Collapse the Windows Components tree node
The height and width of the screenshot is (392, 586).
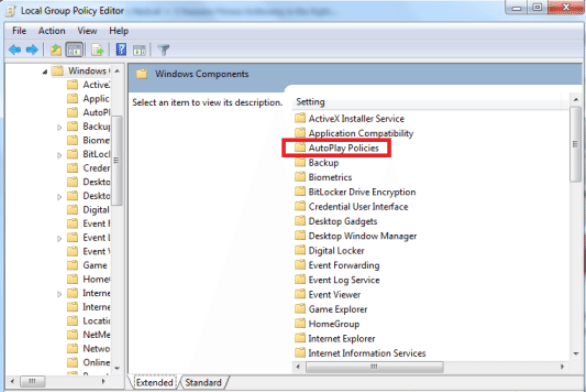45,71
